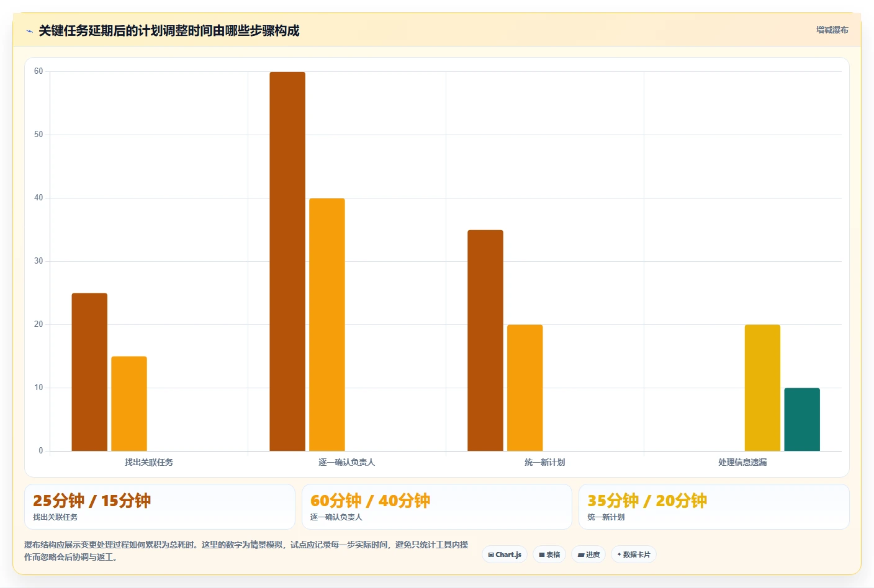Click the x-axis label 找出关联任务
This screenshot has height=588, width=874.
click(149, 462)
